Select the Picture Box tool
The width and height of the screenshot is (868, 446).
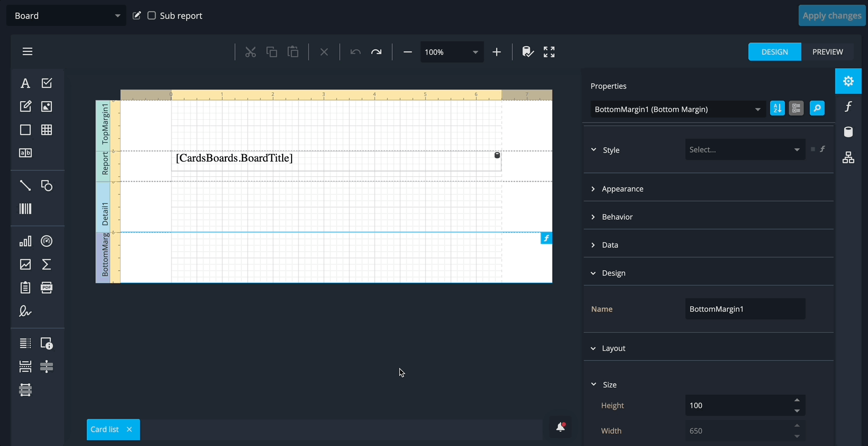47,106
